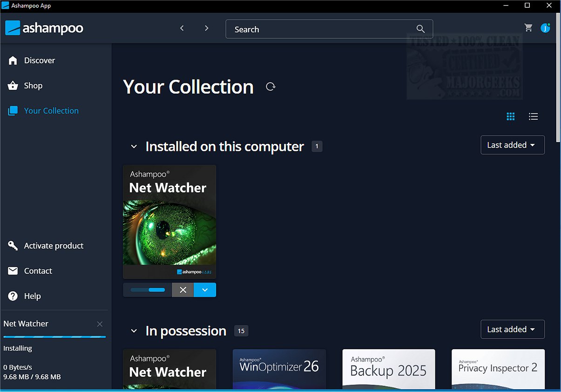Screen dimensions: 561x392
Task: Open the Shop page
Action: coord(33,86)
